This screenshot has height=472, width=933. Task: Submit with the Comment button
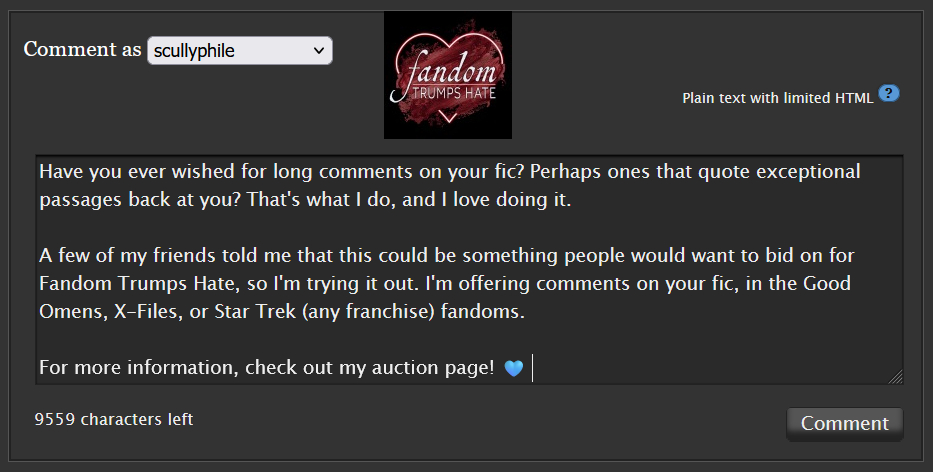pos(844,423)
